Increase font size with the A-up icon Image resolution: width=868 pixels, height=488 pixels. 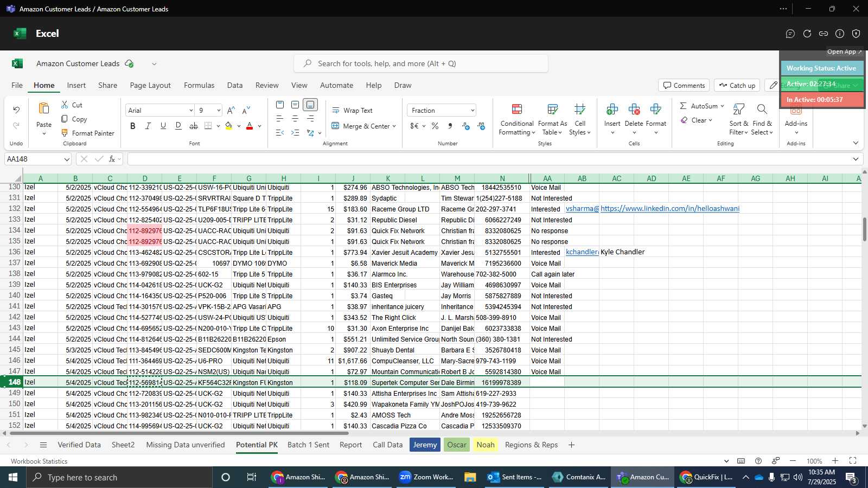[x=231, y=110]
